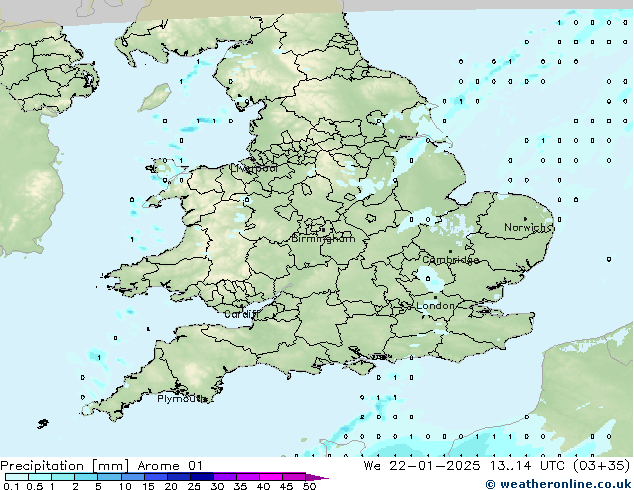Click the Cambridge city label
This screenshot has height=490, width=634.
[451, 260]
